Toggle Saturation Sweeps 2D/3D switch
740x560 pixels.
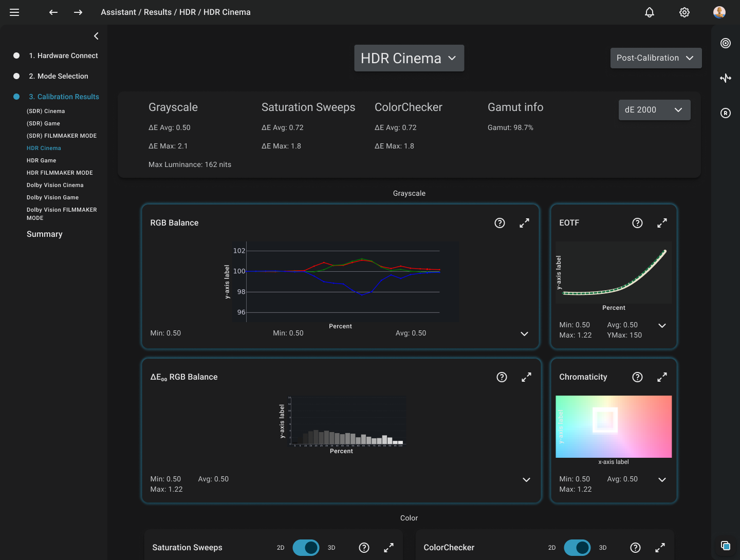[306, 548]
